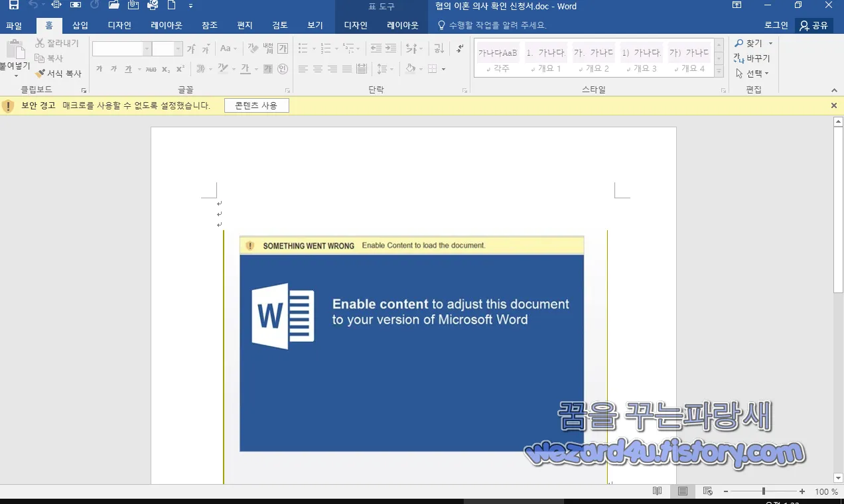The image size is (844, 504).
Task: Align text right
Action: click(332, 69)
